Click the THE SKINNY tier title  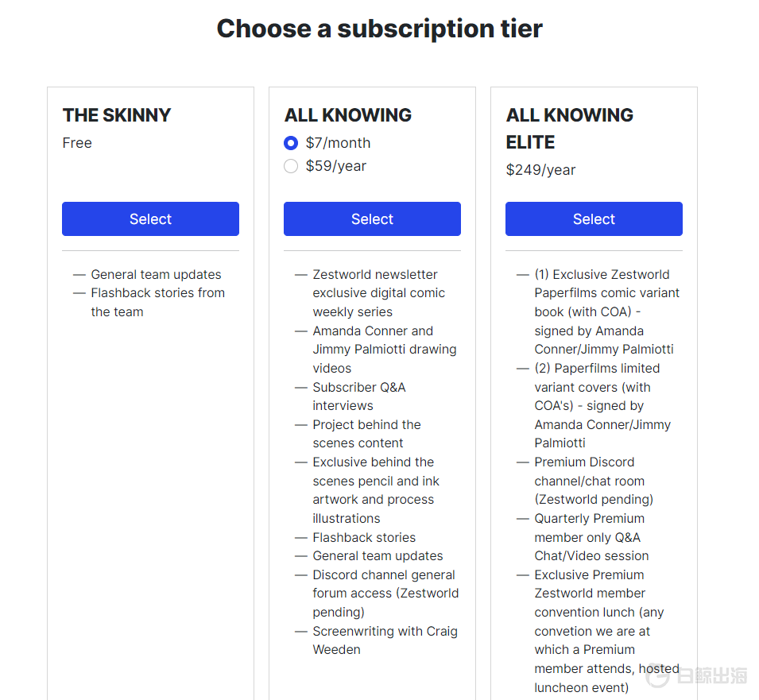(x=117, y=115)
